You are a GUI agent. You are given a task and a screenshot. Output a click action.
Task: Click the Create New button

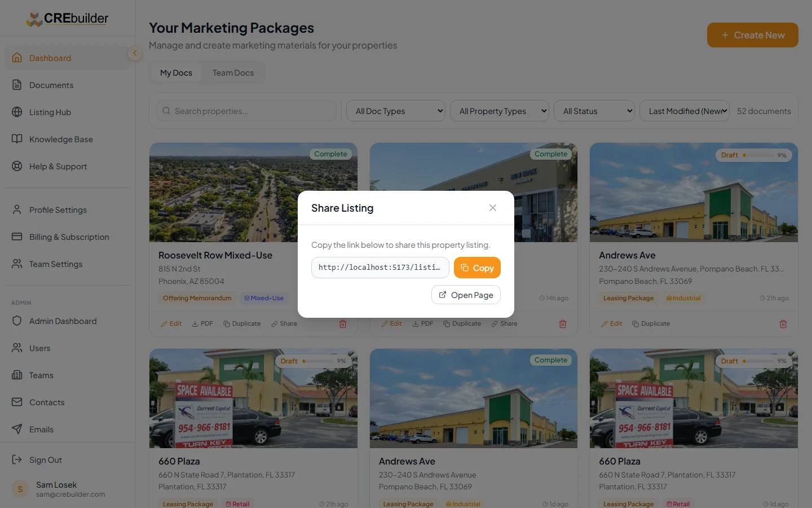click(752, 34)
